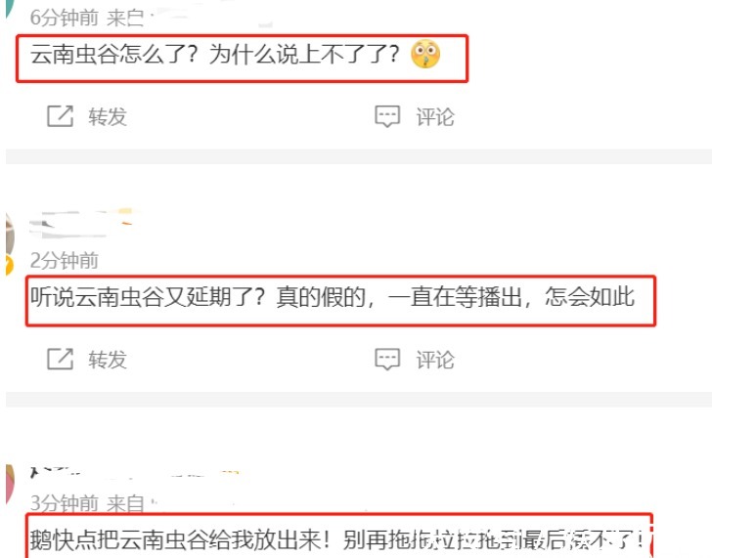Click the surprised face emoji in the first post

[x=424, y=54]
